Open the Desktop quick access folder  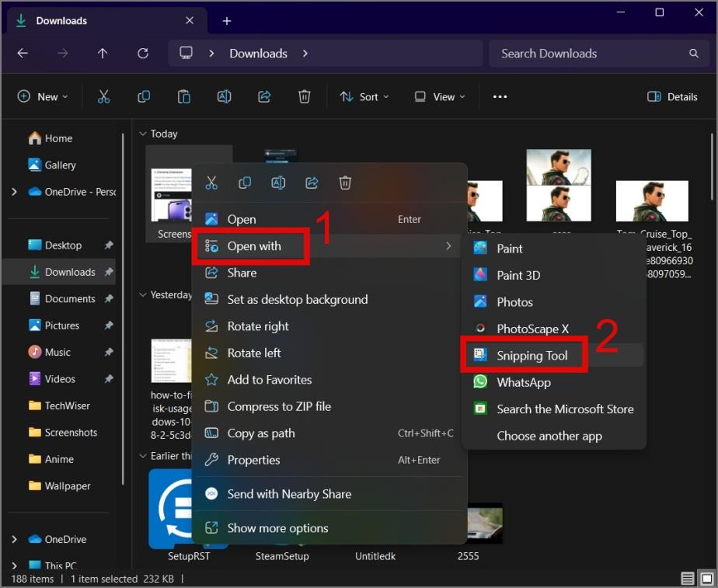pos(58,245)
